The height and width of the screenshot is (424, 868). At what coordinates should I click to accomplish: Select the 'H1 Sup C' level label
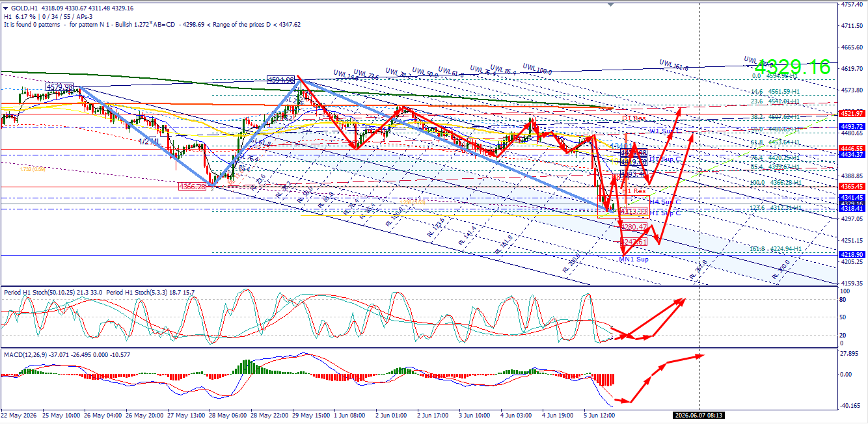(665, 213)
